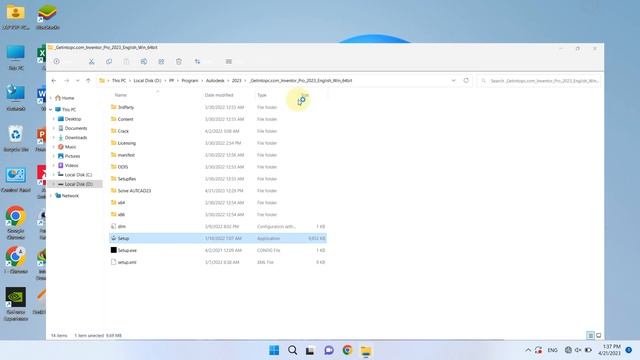Viewport: 640px width, 360px height.
Task: Click the Rename icon in toolbar
Action: [x=144, y=61]
